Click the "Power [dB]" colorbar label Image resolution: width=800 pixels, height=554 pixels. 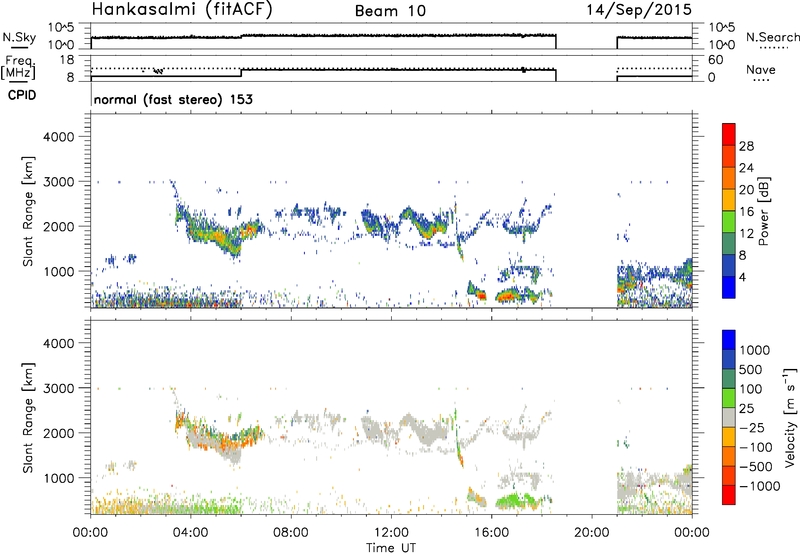tap(763, 211)
